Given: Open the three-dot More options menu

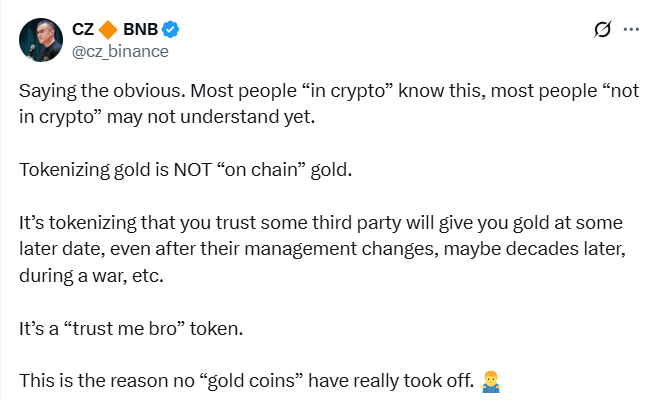Looking at the screenshot, I should pos(631,29).
